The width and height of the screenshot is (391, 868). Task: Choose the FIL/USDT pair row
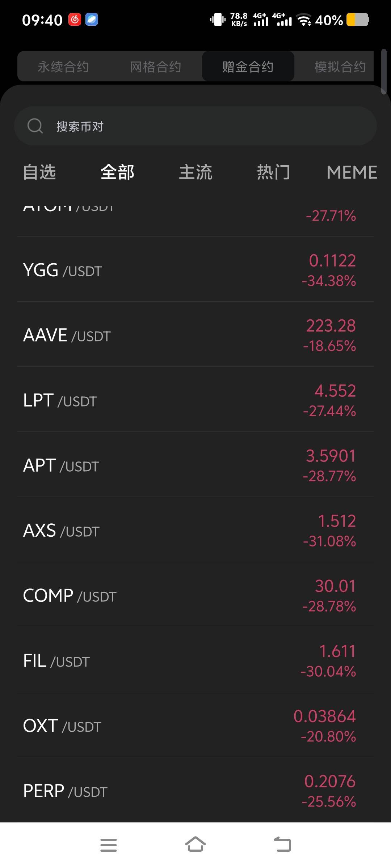(195, 660)
